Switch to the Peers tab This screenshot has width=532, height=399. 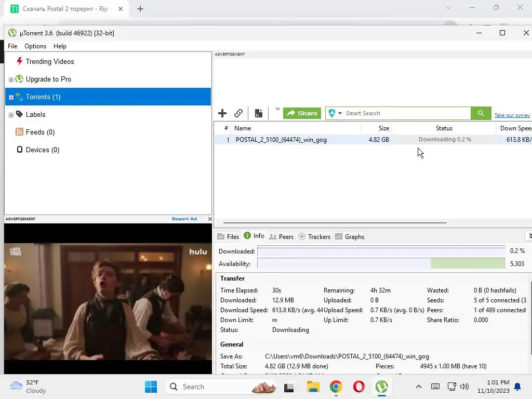coord(281,236)
